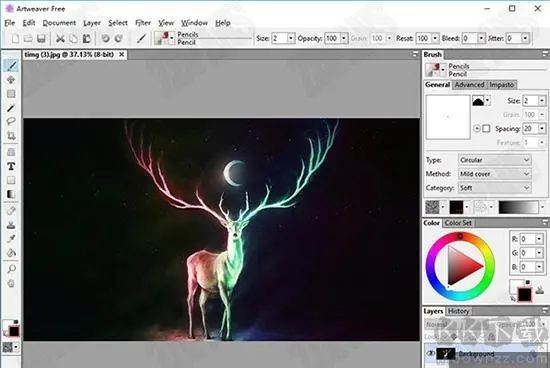Image resolution: width=550 pixels, height=368 pixels.
Task: Click the paper texture swatch in the Brush panel
Action: [x=432, y=207]
